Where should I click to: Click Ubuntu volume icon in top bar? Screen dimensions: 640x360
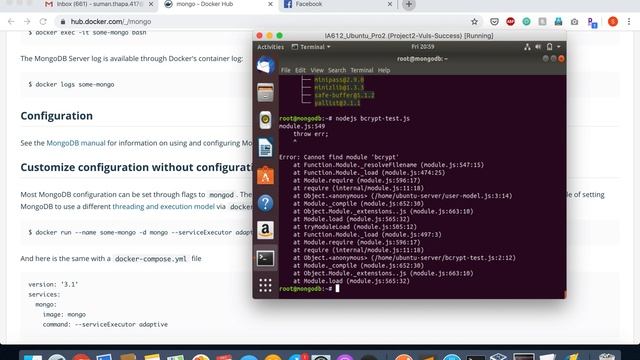[x=538, y=47]
